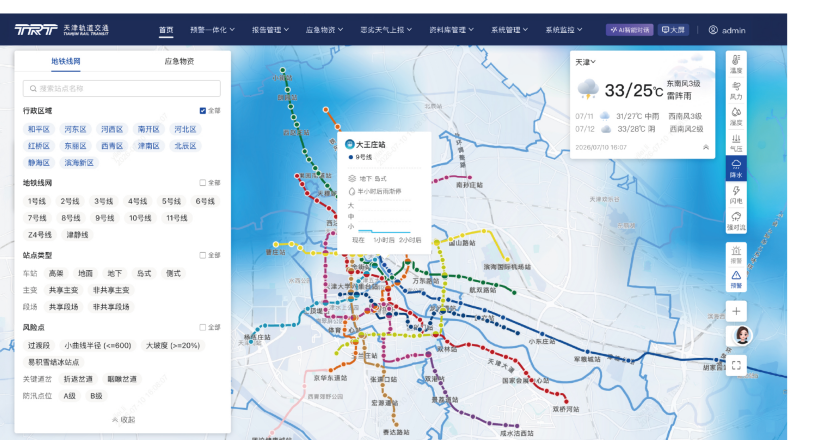Open the AI assistant avatar
This screenshot has height=440, width=832.
742,335
